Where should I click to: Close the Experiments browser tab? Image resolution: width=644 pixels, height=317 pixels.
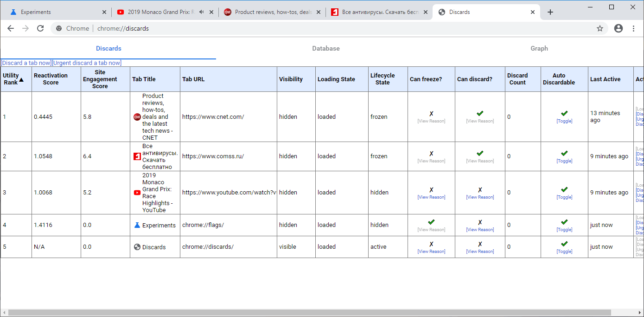104,12
